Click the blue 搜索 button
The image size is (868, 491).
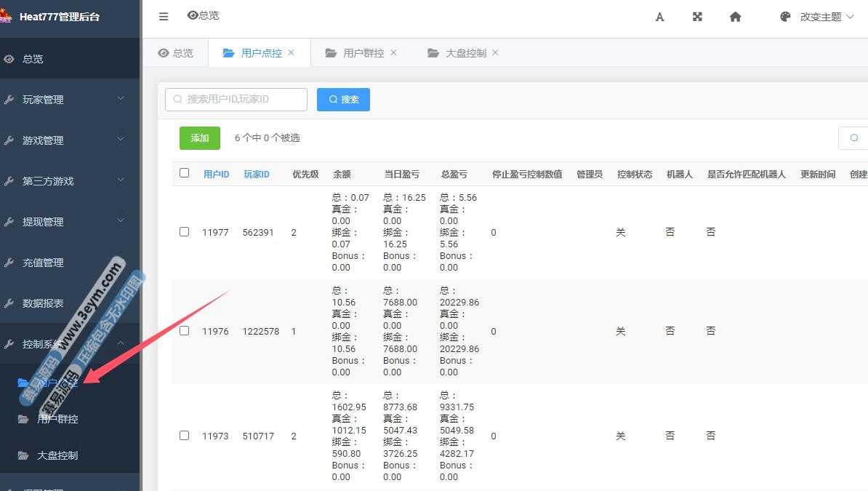click(x=343, y=100)
